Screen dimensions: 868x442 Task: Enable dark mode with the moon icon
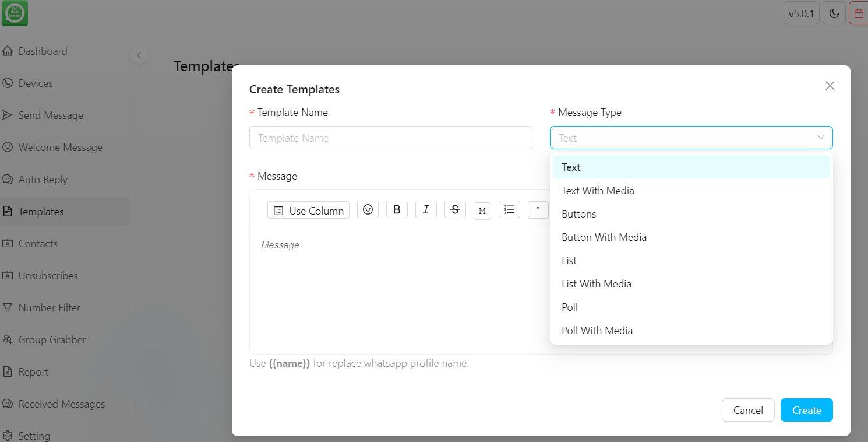point(834,13)
